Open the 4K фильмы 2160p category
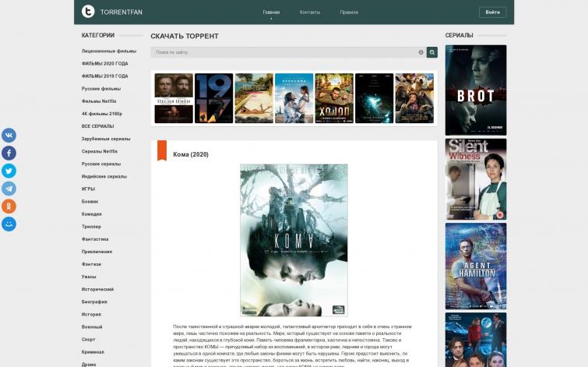Viewport: 588px width, 367px height. [101, 114]
